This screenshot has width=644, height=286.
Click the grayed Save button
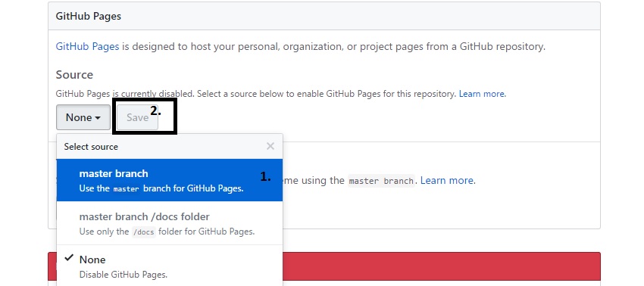coord(138,117)
